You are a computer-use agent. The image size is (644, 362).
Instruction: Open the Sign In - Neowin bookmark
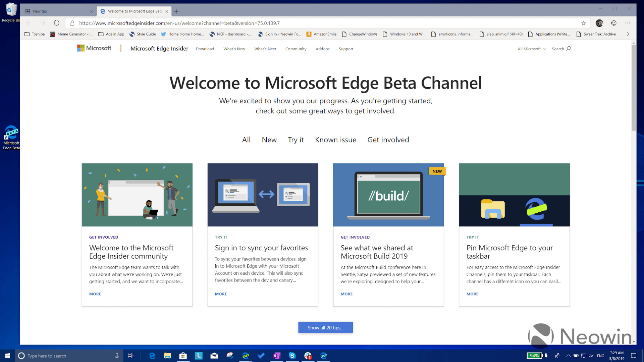point(279,34)
